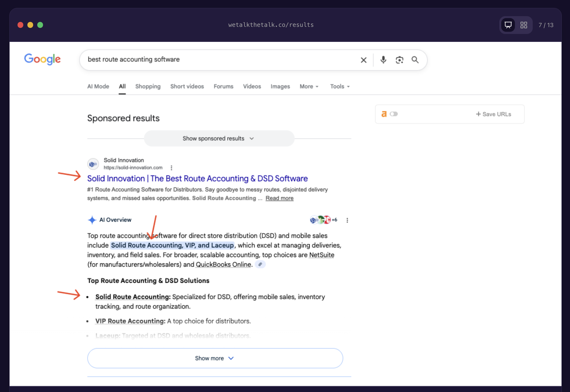Click inside the Google search input field

pyautogui.click(x=219, y=60)
